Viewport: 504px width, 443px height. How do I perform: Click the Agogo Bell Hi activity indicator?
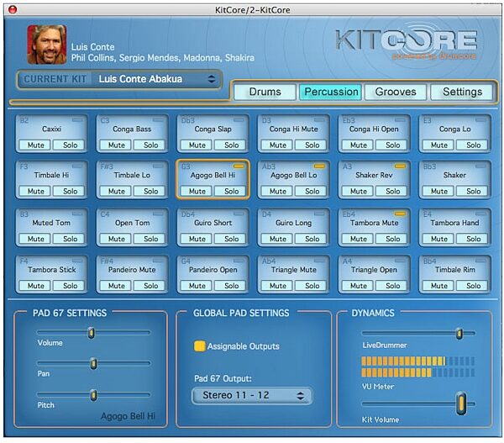click(239, 166)
